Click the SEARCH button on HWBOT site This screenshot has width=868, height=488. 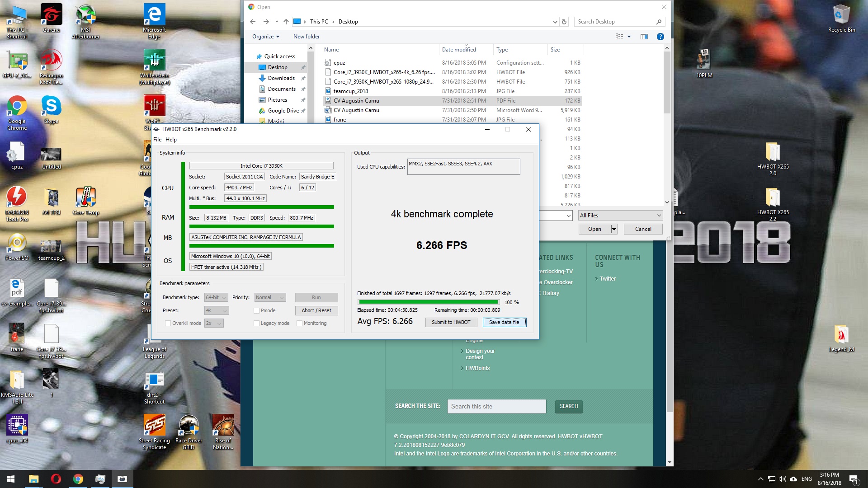pos(569,406)
